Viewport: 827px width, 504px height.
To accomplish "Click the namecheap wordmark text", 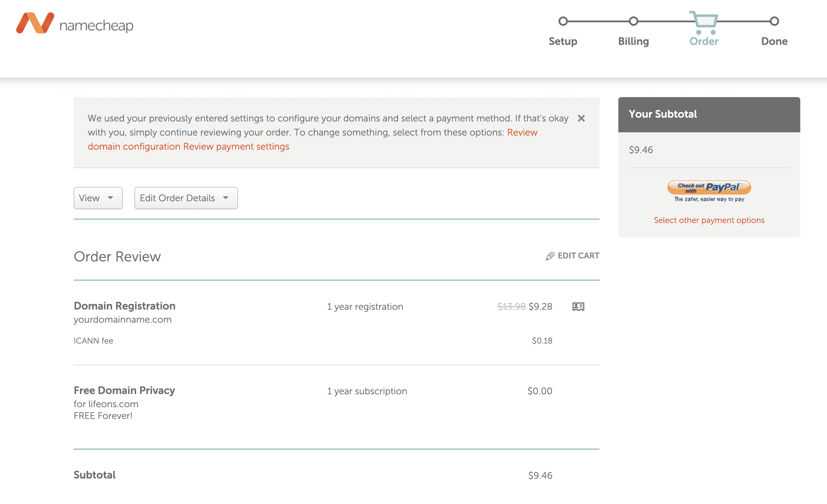I will click(x=96, y=26).
